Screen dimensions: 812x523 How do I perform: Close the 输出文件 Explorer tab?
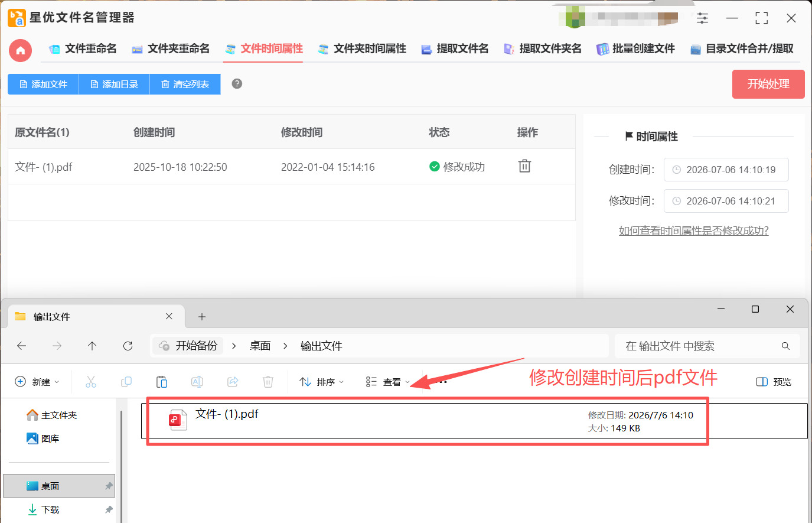[x=169, y=316]
